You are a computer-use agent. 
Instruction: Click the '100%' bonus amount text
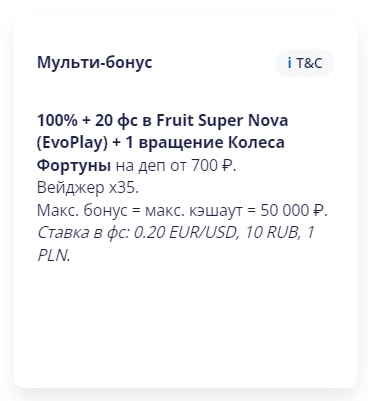click(57, 120)
